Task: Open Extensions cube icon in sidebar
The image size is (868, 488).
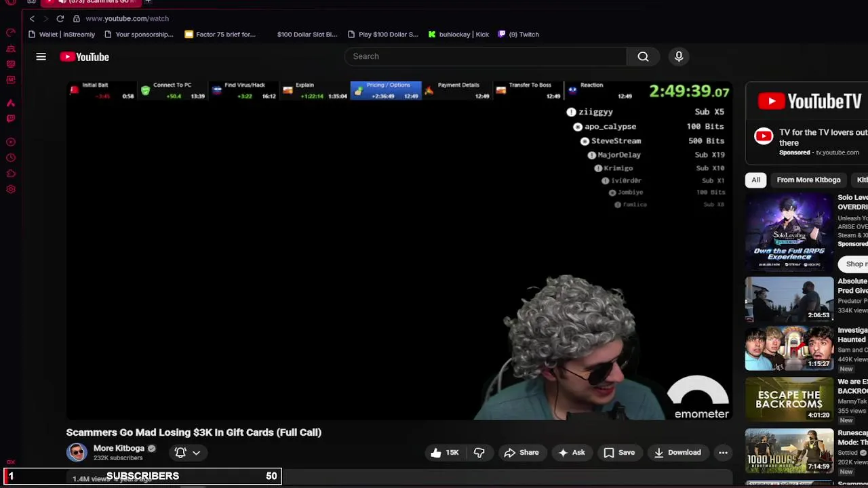Action: click(11, 174)
